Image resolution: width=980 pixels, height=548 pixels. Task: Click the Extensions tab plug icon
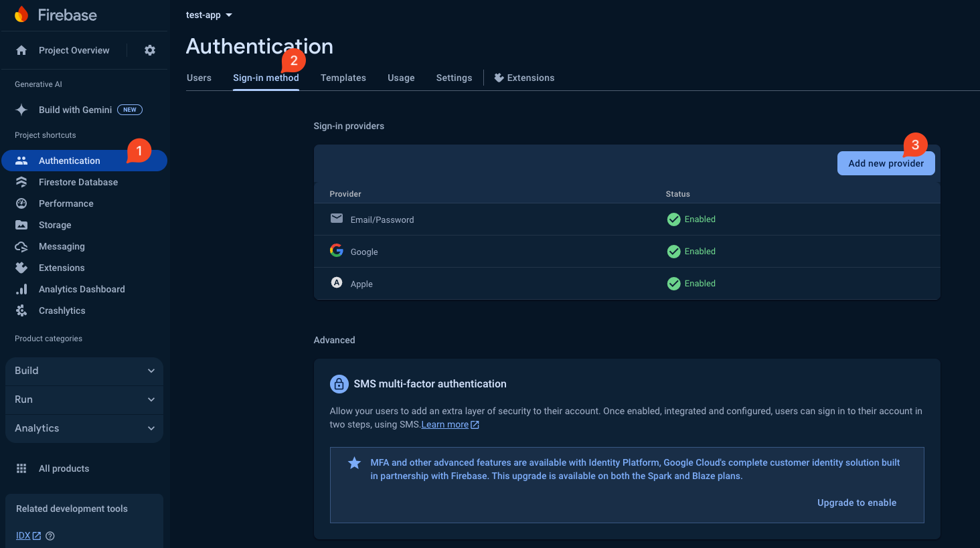pyautogui.click(x=499, y=78)
